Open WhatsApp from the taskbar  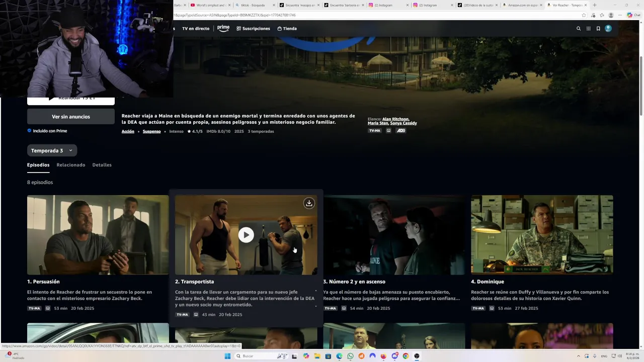350,356
